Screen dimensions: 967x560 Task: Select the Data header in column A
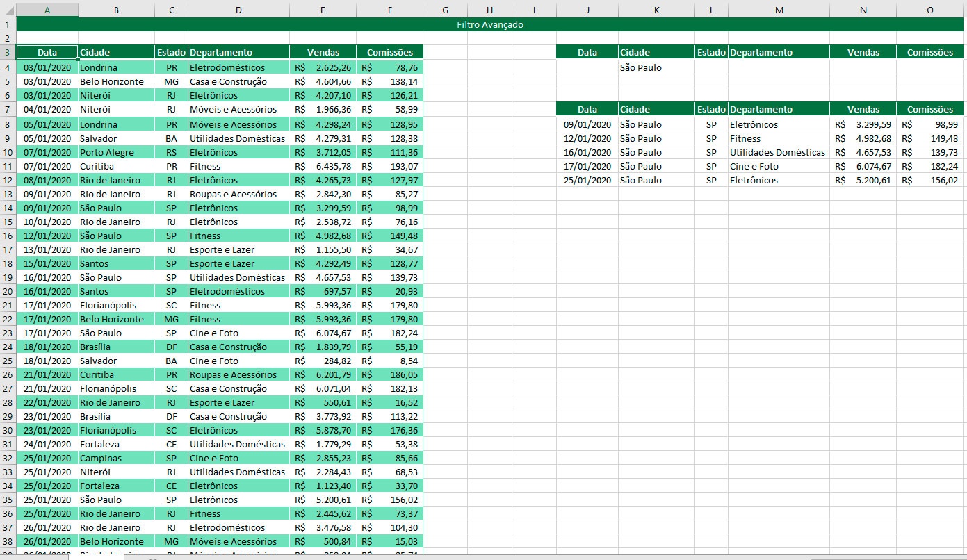coord(47,52)
